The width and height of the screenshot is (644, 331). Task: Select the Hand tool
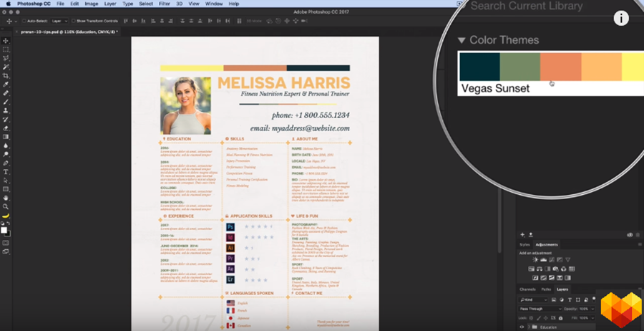(6, 197)
